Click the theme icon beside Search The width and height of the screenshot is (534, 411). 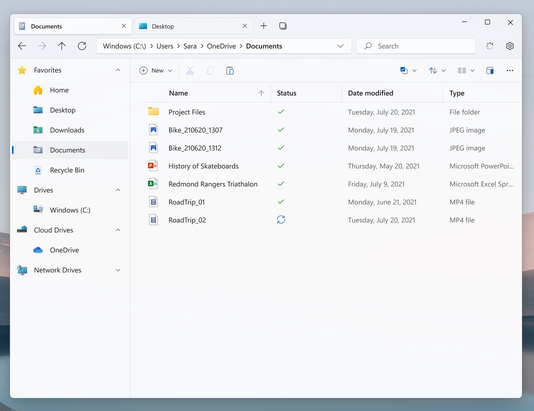[490, 46]
